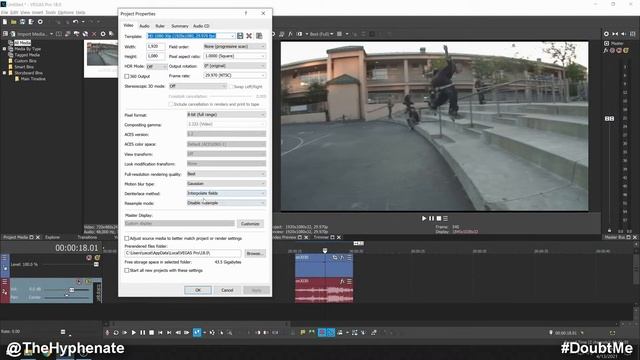Click the Open project folder icon in toolbar
This screenshot has width=640, height=360.
(x=13, y=22)
